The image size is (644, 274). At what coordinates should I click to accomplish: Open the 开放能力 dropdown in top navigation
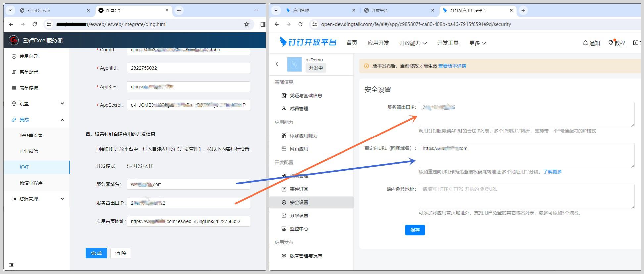[413, 43]
